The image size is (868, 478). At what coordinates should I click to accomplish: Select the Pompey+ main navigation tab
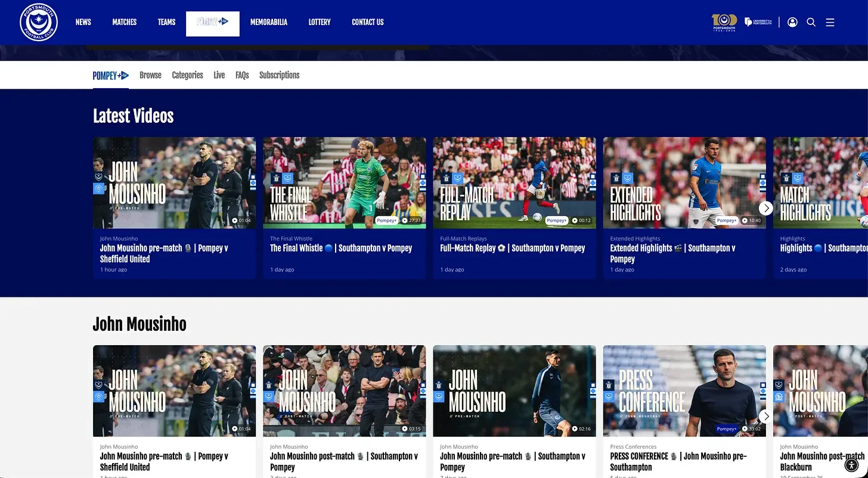click(213, 24)
